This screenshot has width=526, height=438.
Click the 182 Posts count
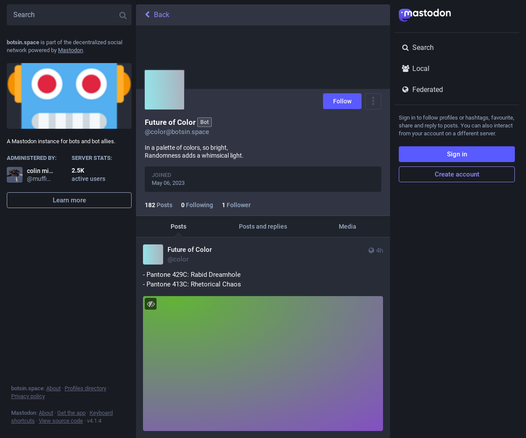click(x=158, y=205)
